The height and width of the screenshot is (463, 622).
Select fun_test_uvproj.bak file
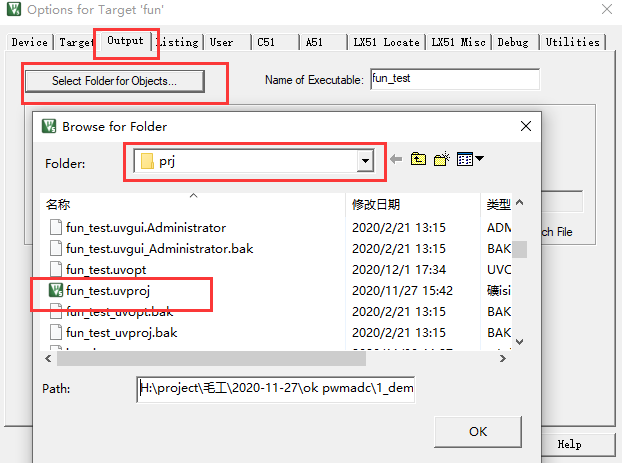(121, 333)
